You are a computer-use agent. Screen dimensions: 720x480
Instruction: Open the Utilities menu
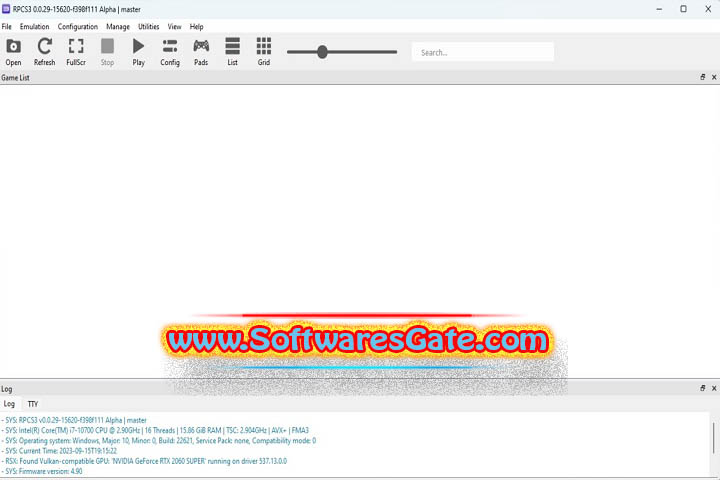(x=149, y=27)
